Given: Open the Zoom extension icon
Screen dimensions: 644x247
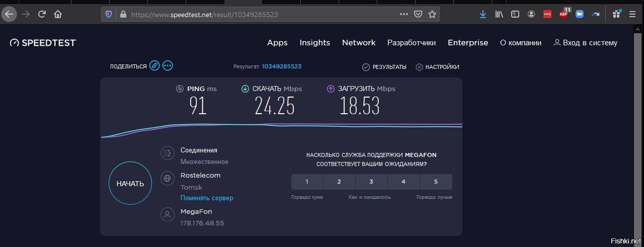Looking at the screenshot, I should tap(580, 14).
